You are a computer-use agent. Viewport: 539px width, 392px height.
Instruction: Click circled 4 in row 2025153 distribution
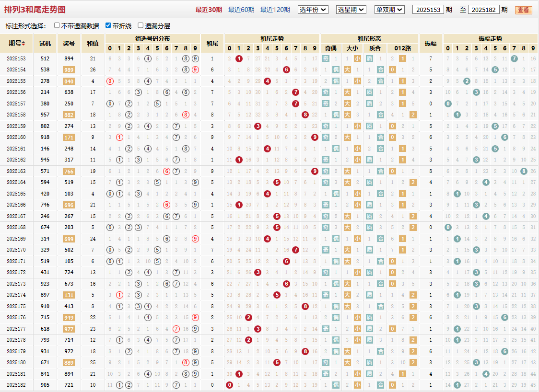(148, 59)
